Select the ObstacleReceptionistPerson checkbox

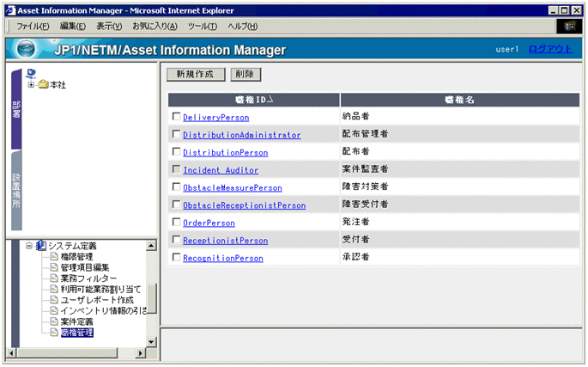[176, 205]
